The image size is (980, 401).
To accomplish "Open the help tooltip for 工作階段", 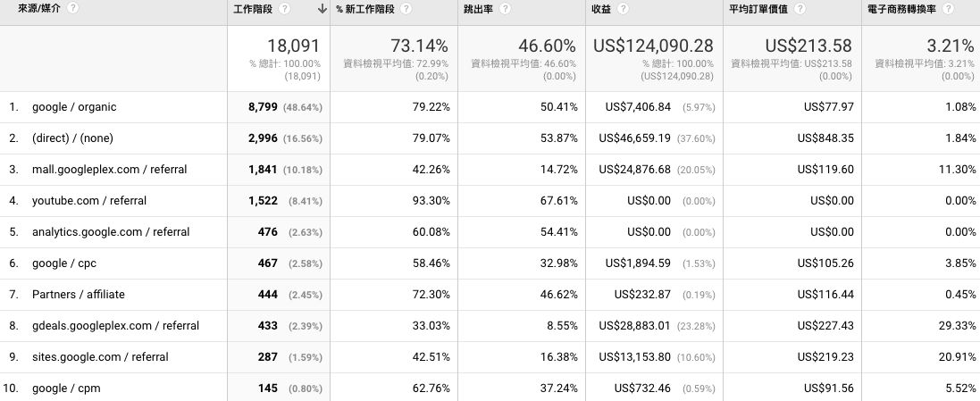I will [284, 9].
